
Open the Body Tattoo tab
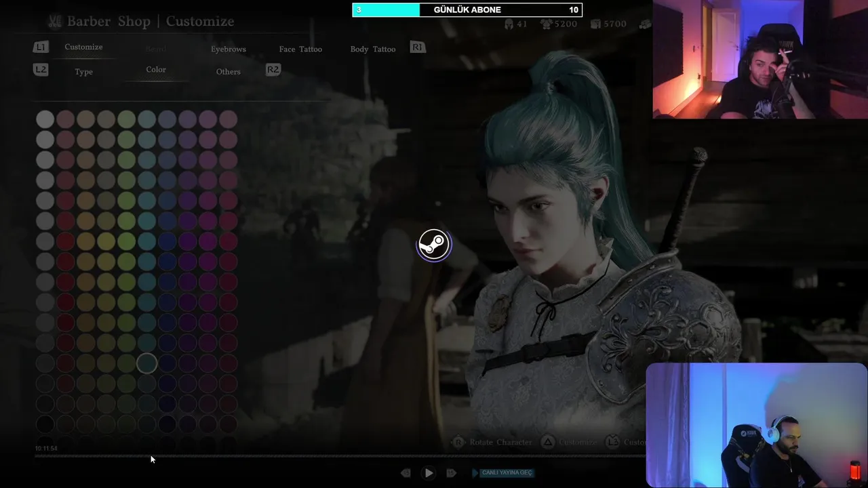pyautogui.click(x=373, y=49)
